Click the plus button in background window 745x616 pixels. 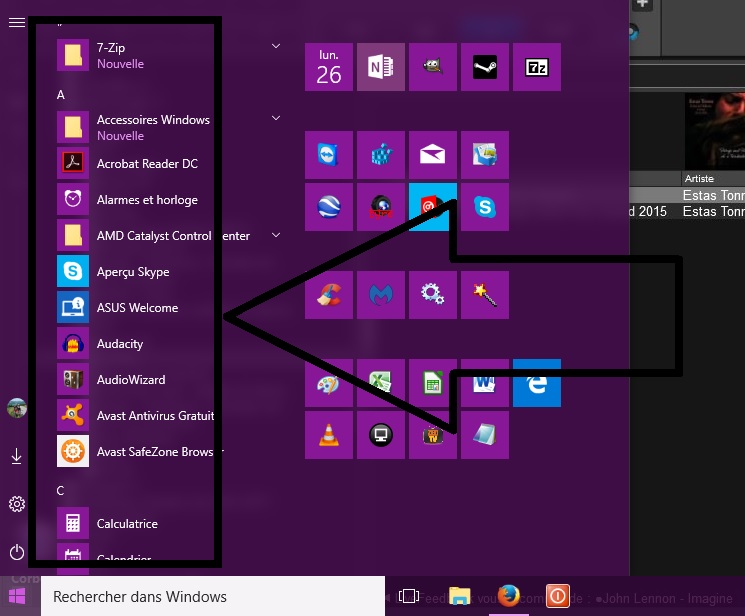[642, 4]
